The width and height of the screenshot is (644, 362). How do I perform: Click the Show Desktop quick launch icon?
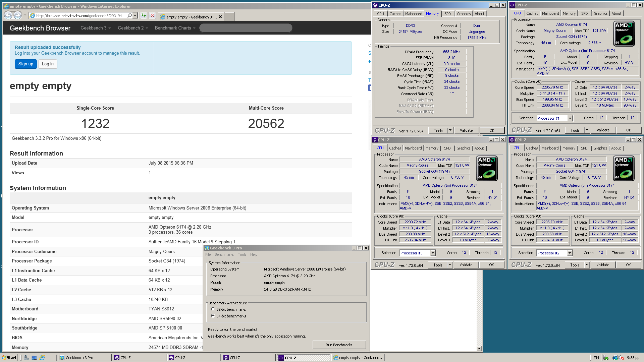pos(34,358)
